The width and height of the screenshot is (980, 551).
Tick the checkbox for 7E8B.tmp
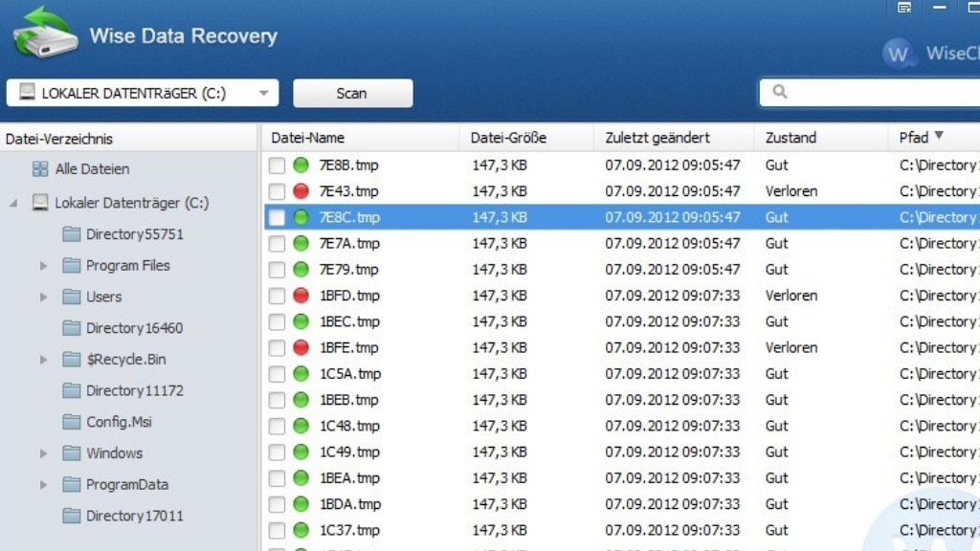(277, 165)
